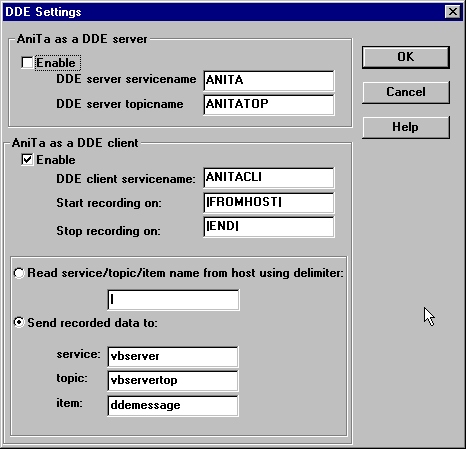
Task: Click the AniTa as a DDE server label
Action: 82,39
